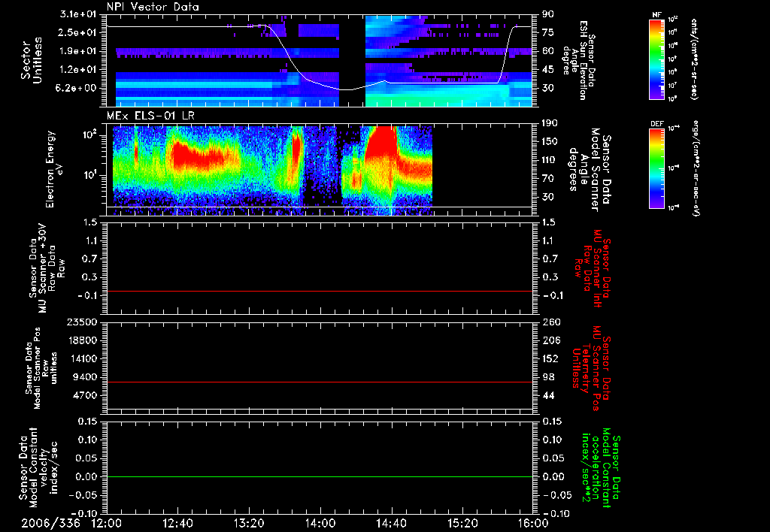The image size is (770, 532).
Task: Click the 16:00 time axis label
Action: coord(534,523)
